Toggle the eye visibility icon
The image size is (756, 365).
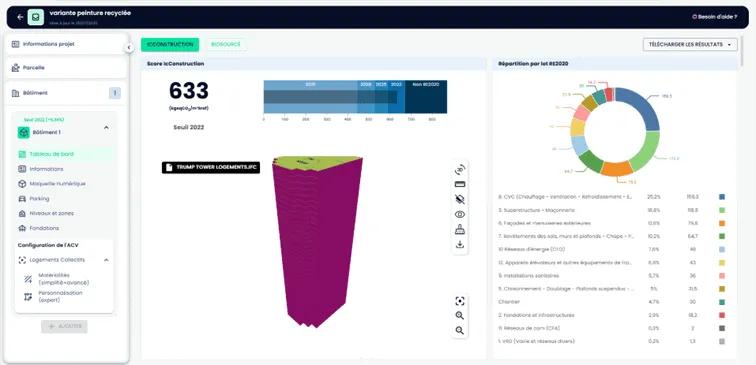point(459,215)
